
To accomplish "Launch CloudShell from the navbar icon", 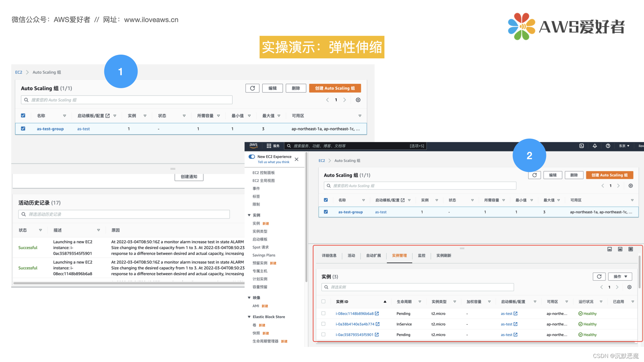I will 582,146.
